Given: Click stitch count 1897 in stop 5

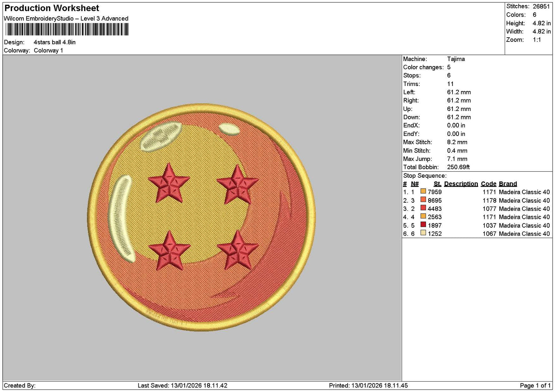Looking at the screenshot, I should [435, 225].
